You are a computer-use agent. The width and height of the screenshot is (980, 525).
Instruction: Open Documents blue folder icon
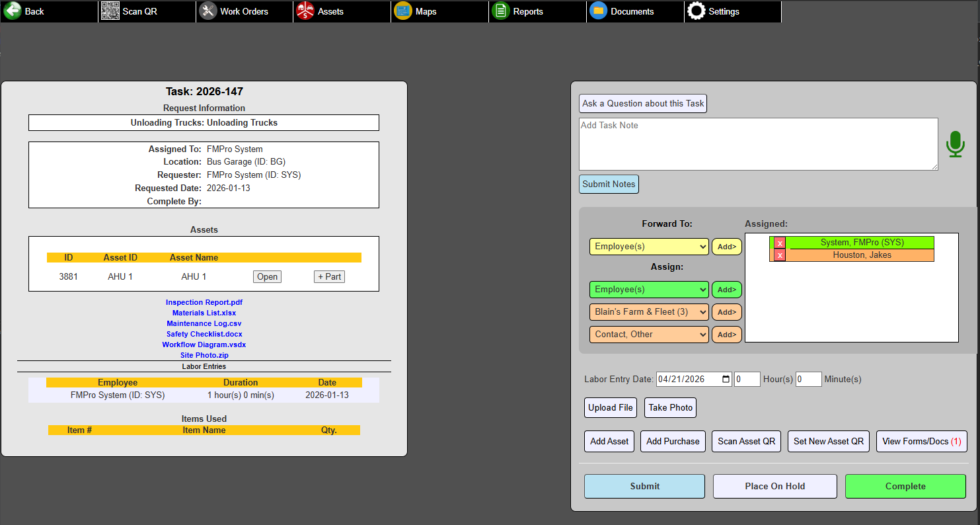click(x=599, y=11)
